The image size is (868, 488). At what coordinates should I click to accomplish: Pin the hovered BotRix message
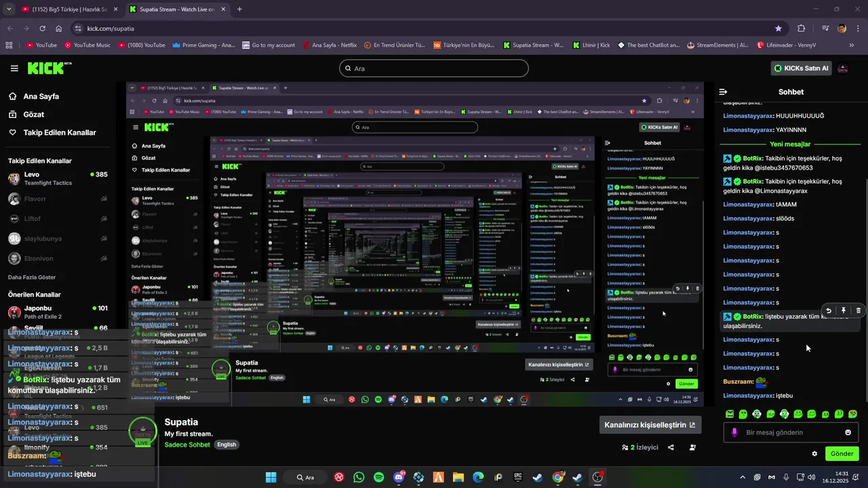tap(844, 310)
